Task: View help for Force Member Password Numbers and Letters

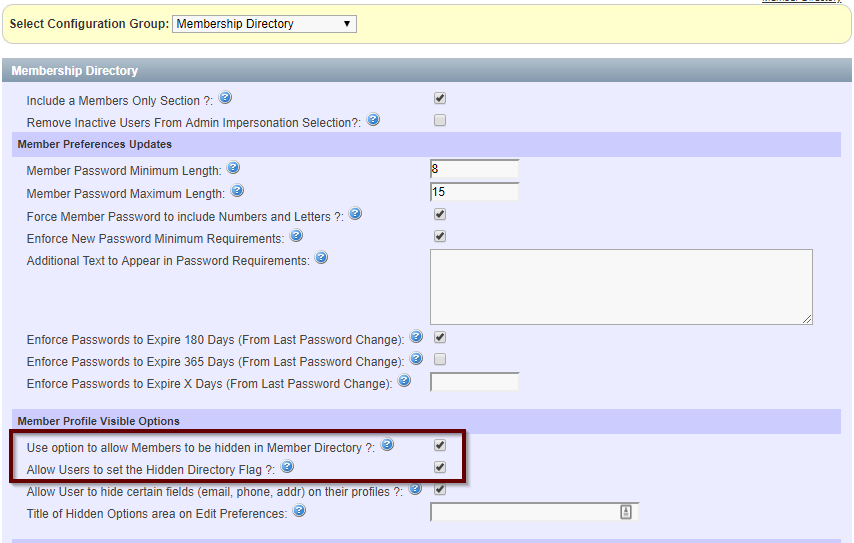Action: point(355,213)
